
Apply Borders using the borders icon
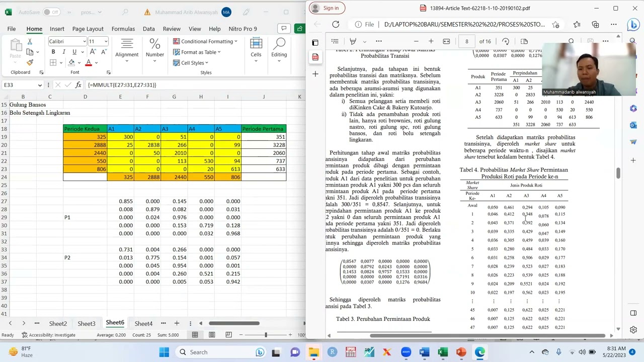pyautogui.click(x=53, y=62)
